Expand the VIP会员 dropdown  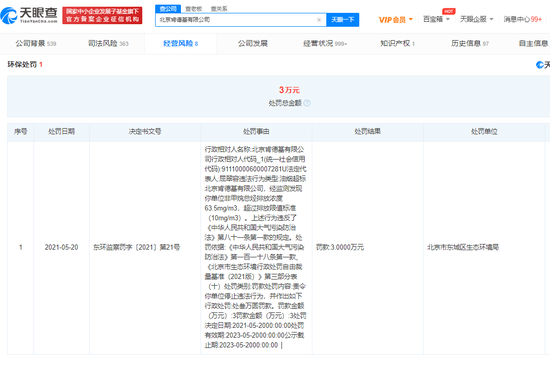tap(396, 20)
